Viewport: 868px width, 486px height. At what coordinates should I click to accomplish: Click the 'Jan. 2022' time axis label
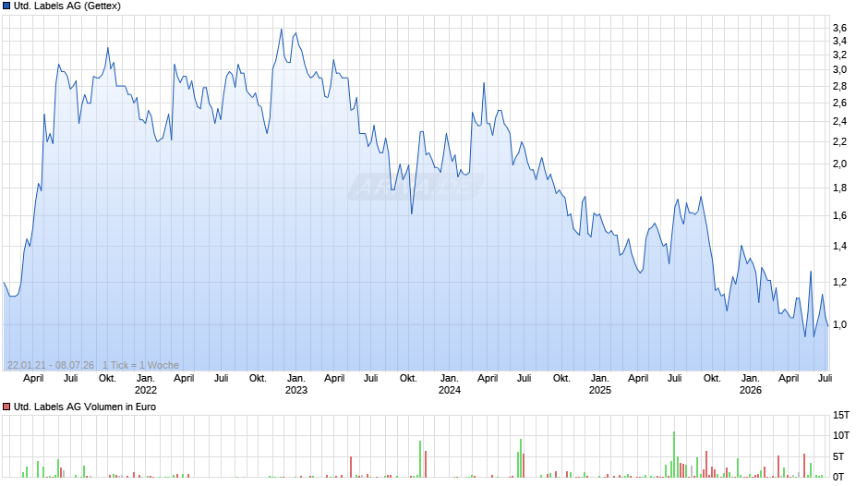[x=146, y=384]
